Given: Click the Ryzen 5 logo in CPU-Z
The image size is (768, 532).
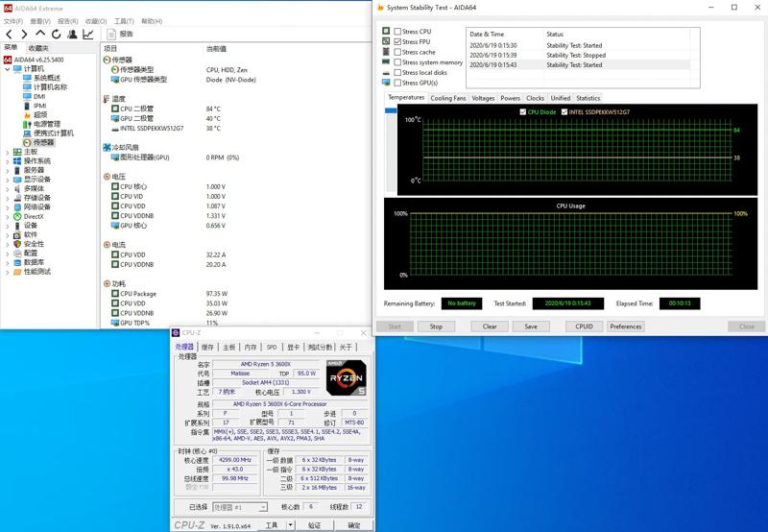Looking at the screenshot, I should [347, 377].
